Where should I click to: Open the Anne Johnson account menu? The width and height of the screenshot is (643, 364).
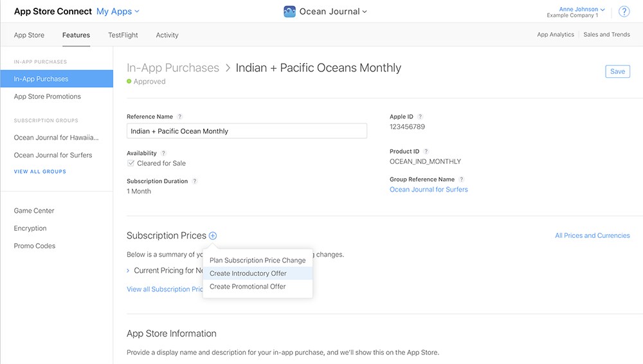[x=581, y=9]
